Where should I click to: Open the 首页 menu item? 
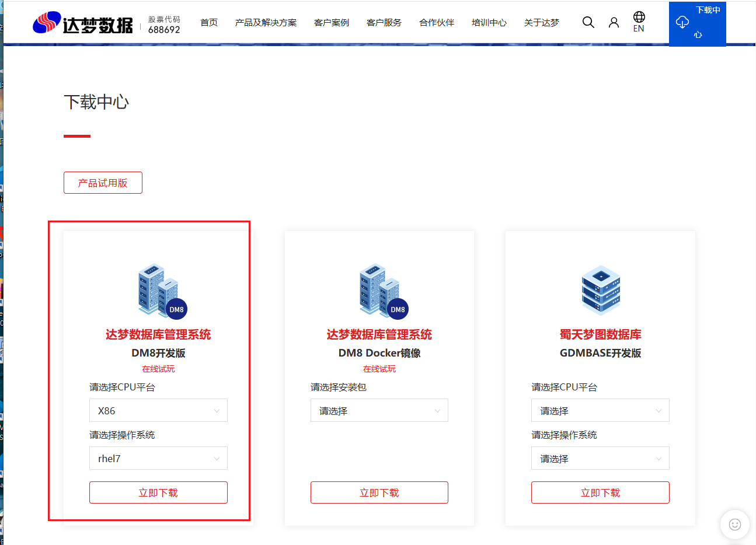point(209,22)
